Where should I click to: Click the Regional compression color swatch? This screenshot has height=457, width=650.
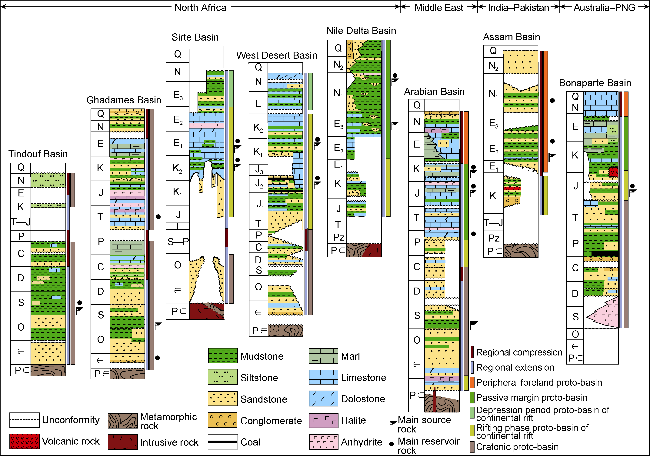point(472,352)
